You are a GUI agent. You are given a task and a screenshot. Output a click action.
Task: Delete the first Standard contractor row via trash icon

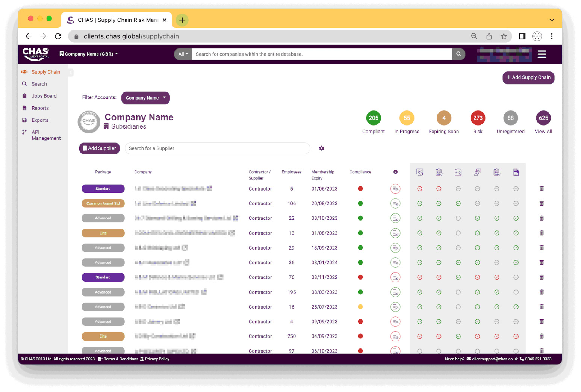pos(542,189)
